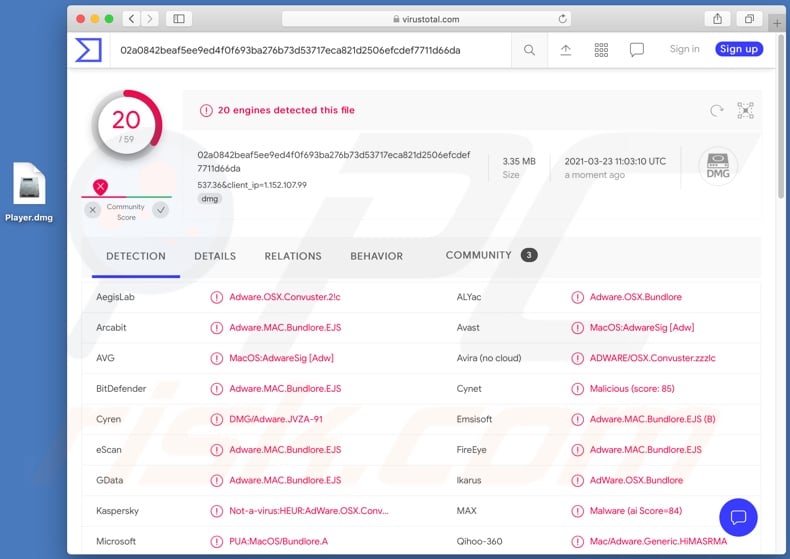Click the Sign in link
Viewport: 790px width, 559px height.
[684, 49]
